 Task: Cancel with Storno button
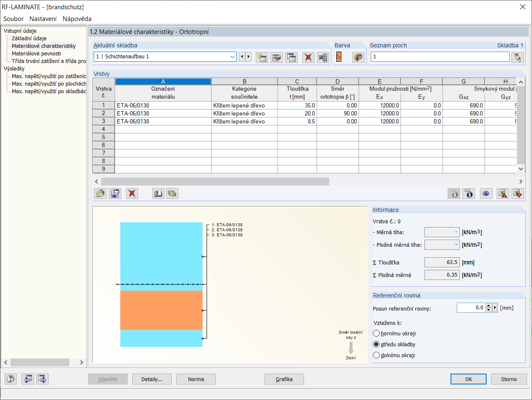[509, 379]
